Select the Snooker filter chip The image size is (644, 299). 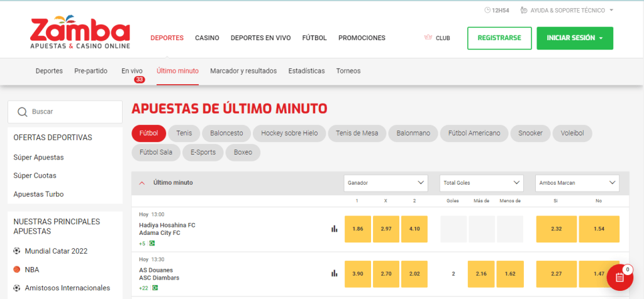(x=530, y=133)
